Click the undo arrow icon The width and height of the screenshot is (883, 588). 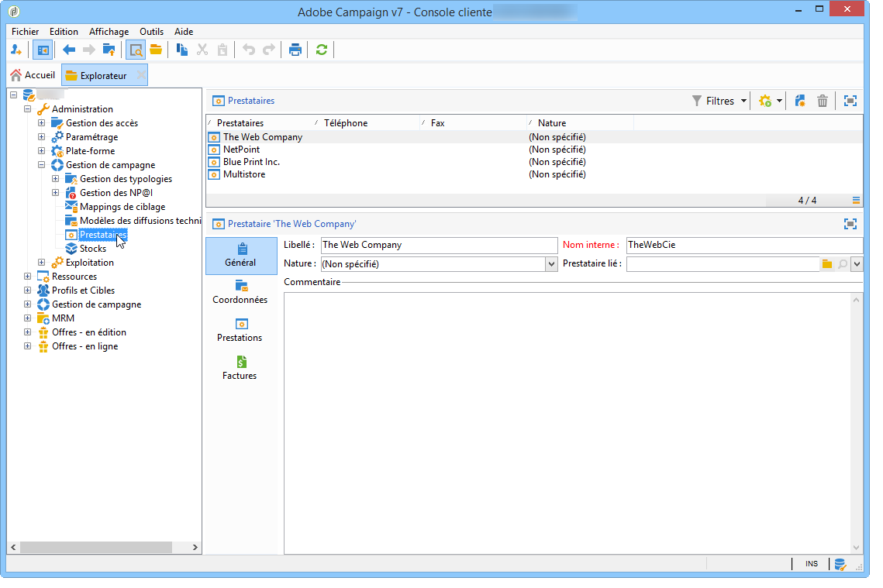248,50
